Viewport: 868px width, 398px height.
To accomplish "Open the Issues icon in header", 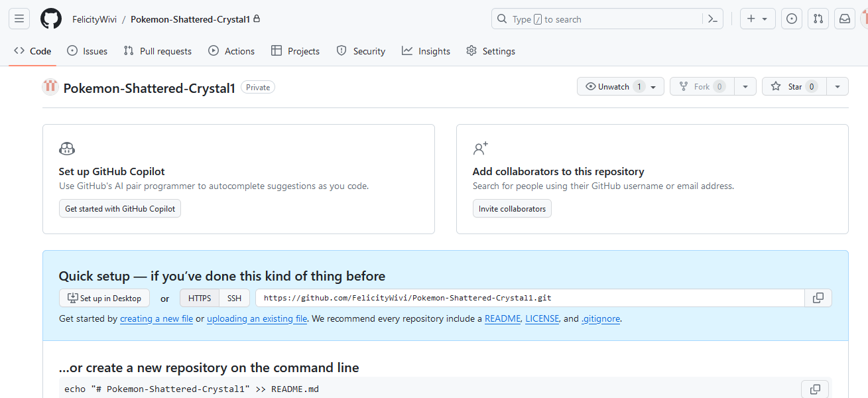I will (791, 19).
